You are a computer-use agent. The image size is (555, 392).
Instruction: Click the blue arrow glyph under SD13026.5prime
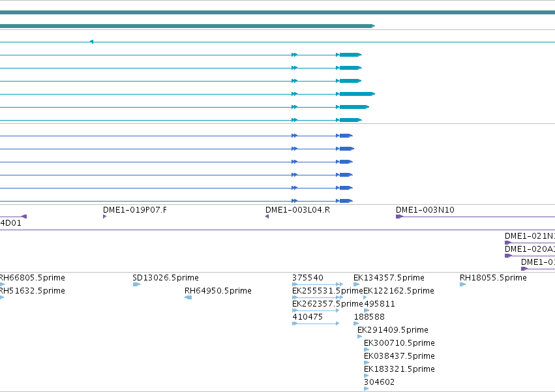[x=136, y=284]
